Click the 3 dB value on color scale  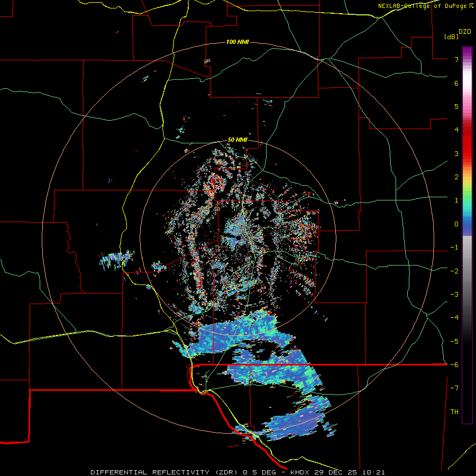click(x=456, y=153)
